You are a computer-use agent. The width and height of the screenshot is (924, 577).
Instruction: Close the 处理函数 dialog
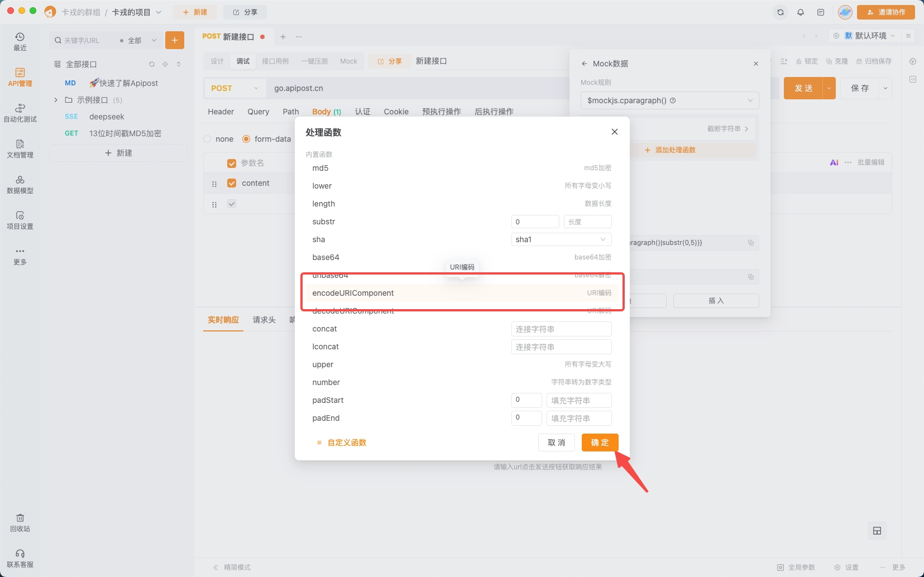(615, 132)
